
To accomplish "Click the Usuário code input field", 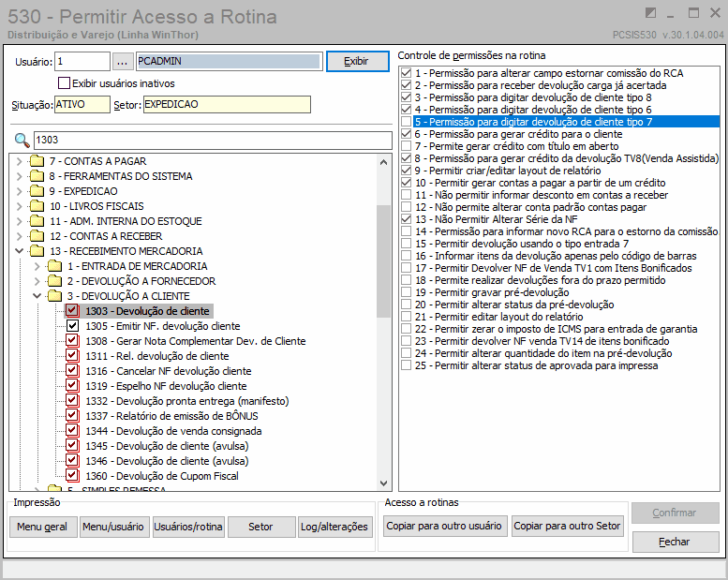I will click(82, 61).
